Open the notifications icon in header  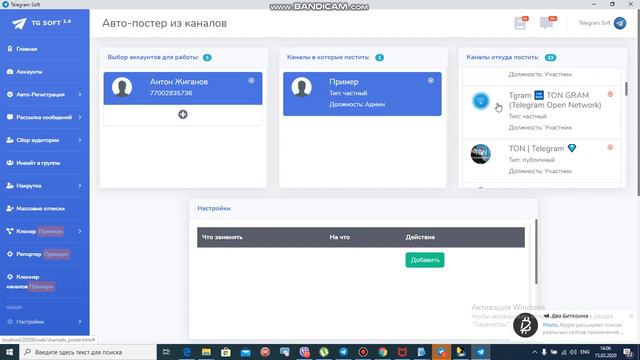pyautogui.click(x=520, y=23)
